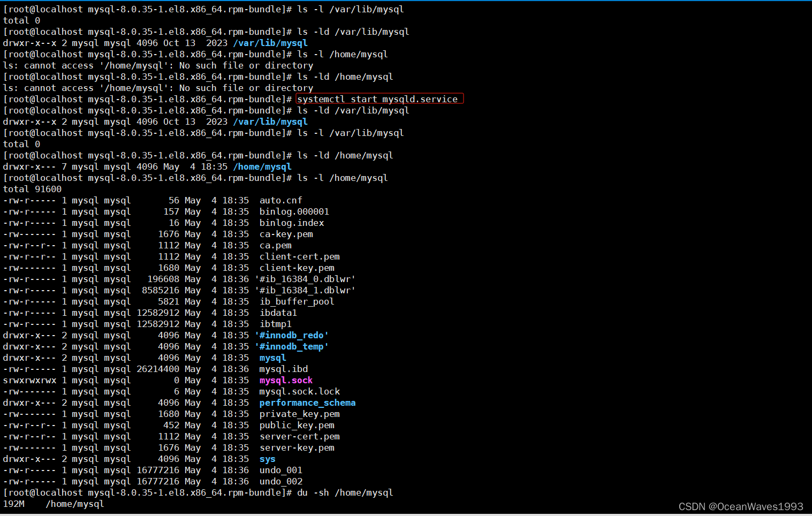Select server-cert.pem in the listing

(300, 436)
